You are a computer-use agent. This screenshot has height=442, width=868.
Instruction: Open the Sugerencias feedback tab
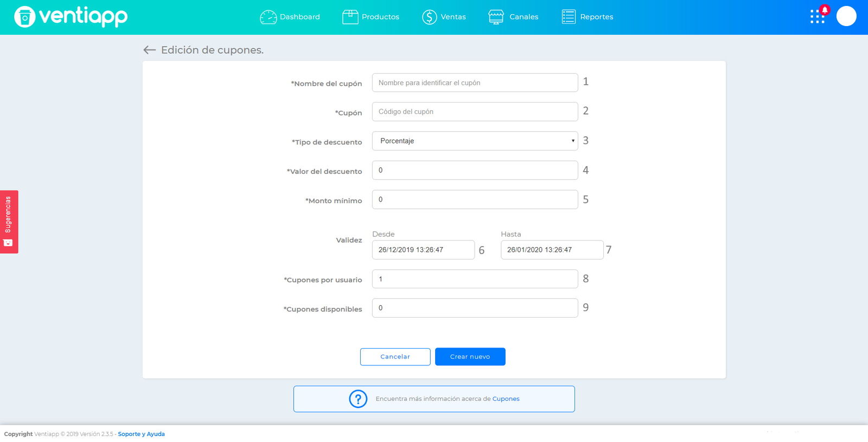[x=9, y=222]
